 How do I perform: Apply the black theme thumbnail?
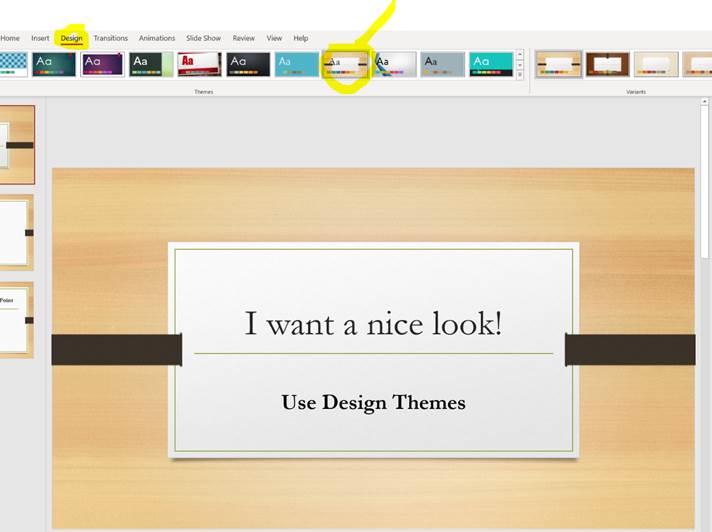click(x=247, y=65)
